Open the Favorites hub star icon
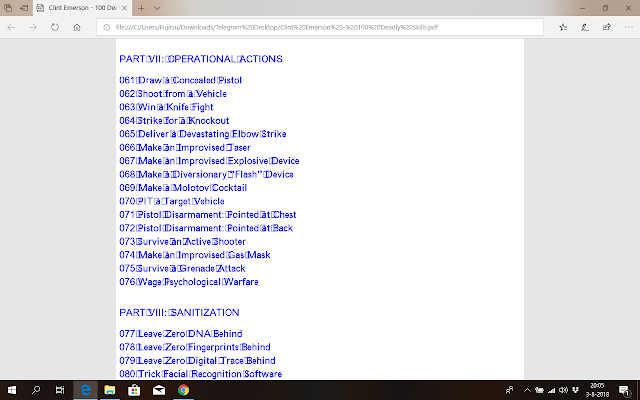 pyautogui.click(x=563, y=27)
